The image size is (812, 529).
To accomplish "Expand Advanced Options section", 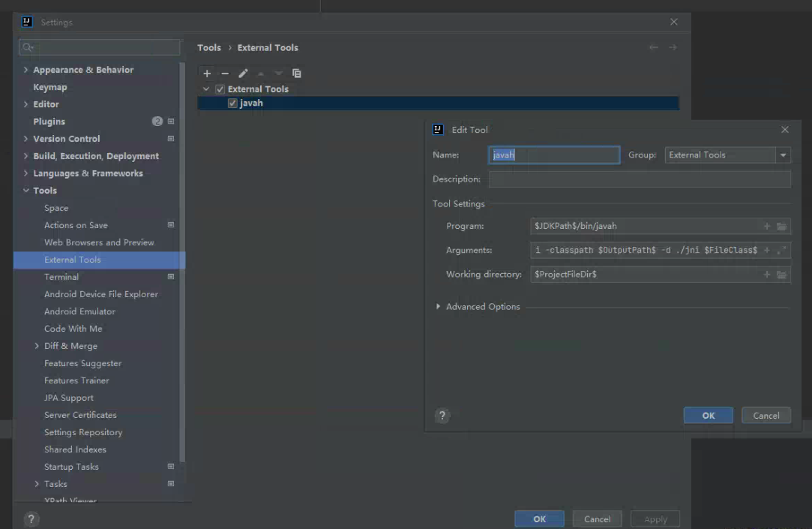I will point(438,307).
